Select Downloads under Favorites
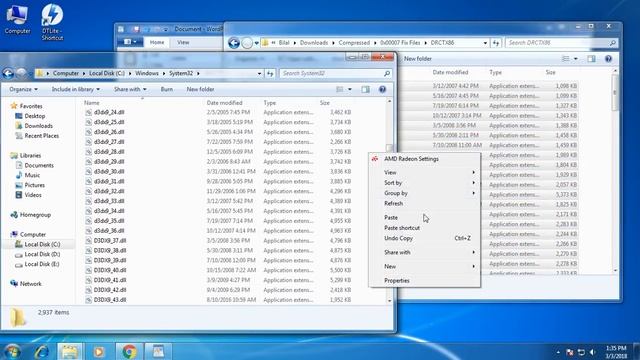Screen dimensions: 640x360 click(x=38, y=126)
